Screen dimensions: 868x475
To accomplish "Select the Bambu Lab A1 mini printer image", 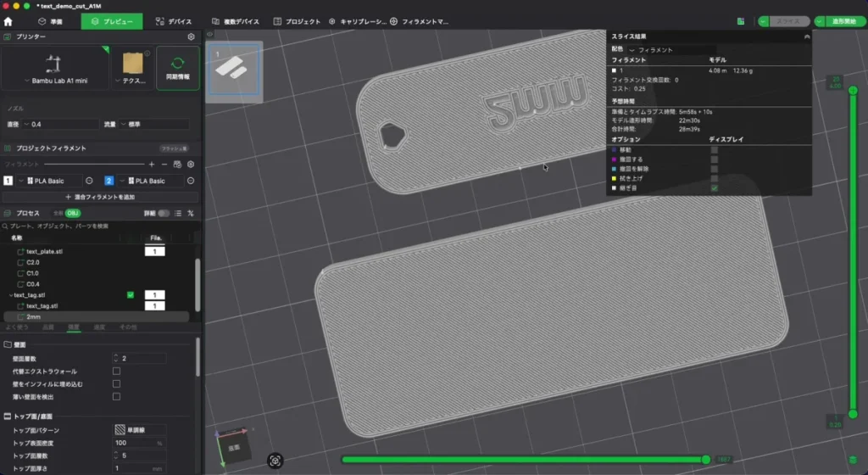I will pyautogui.click(x=53, y=64).
